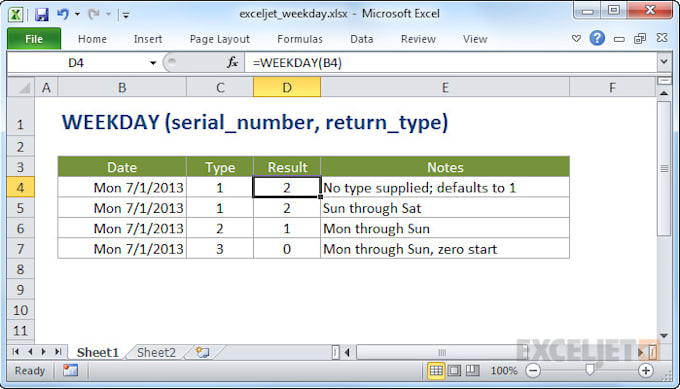The height and width of the screenshot is (389, 680).
Task: Click vertical scrollbar down arrow
Action: click(664, 335)
